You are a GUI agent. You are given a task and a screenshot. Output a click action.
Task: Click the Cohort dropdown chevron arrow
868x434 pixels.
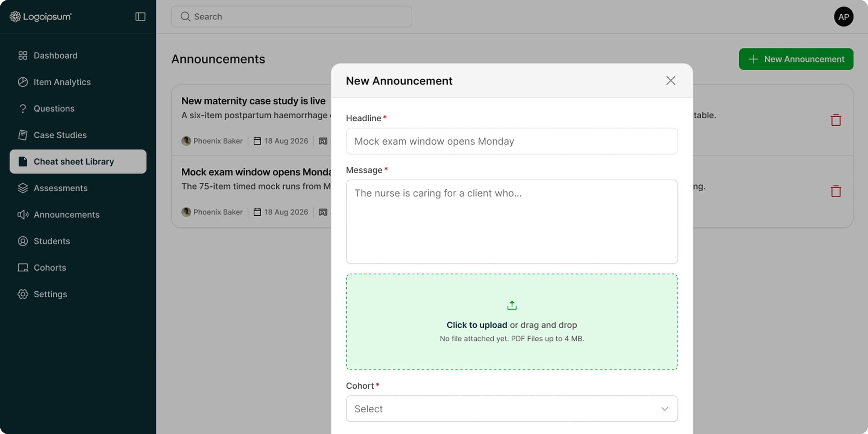pos(665,409)
